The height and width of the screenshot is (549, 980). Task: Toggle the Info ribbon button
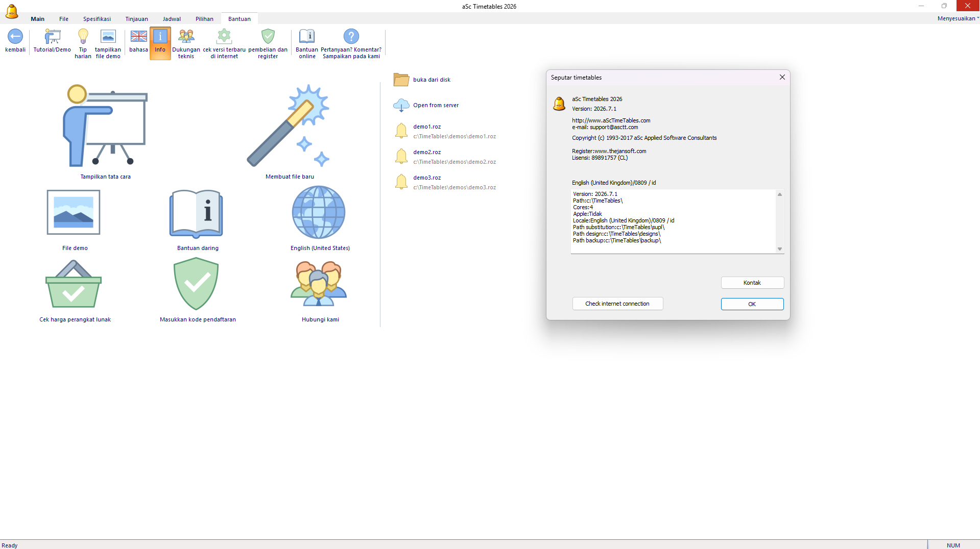point(160,43)
